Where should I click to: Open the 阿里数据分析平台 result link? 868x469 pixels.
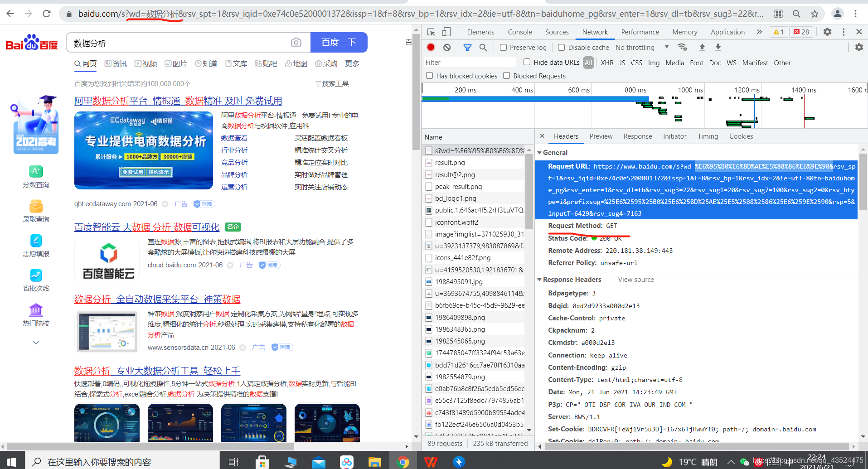point(178,101)
